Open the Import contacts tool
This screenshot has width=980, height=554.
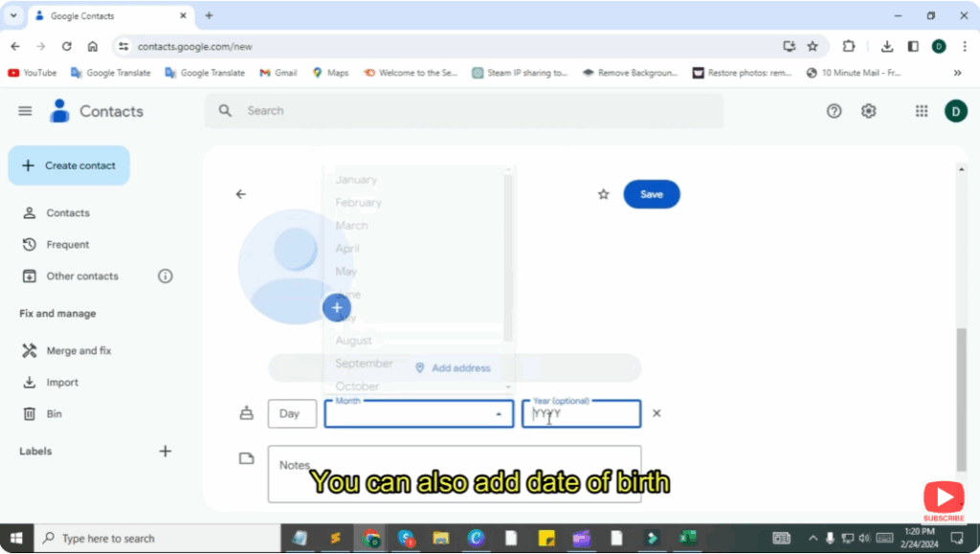pyautogui.click(x=63, y=382)
